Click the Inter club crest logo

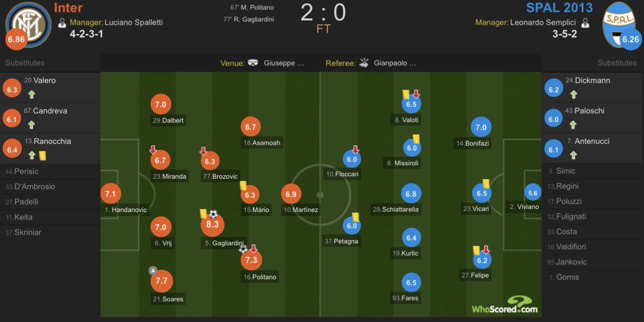click(28, 24)
